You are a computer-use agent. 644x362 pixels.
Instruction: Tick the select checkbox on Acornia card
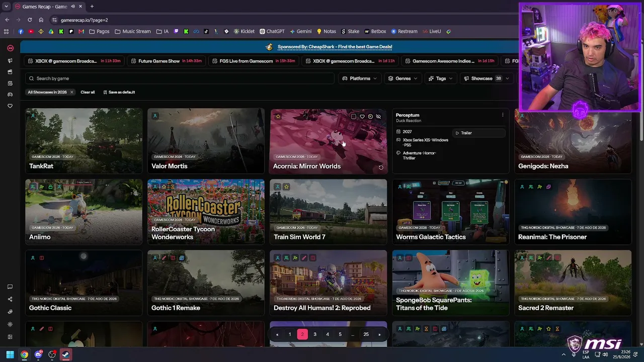click(353, 117)
